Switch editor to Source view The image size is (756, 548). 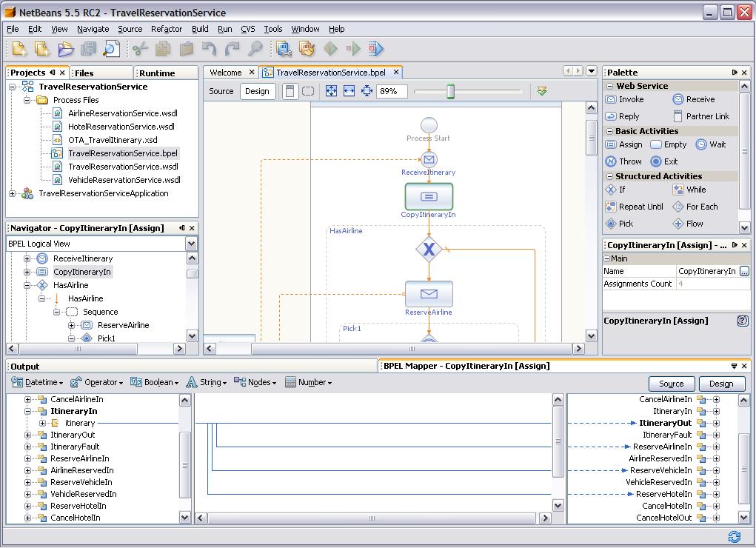point(221,91)
